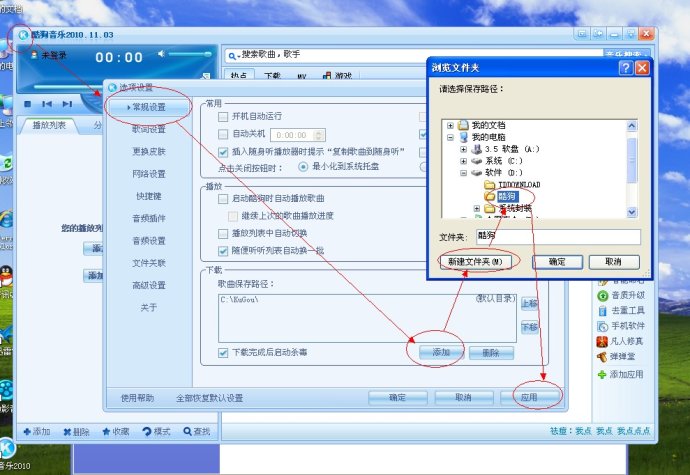
Task: Click 确定 in the 浏览文件夹 dialog
Action: pos(558,262)
